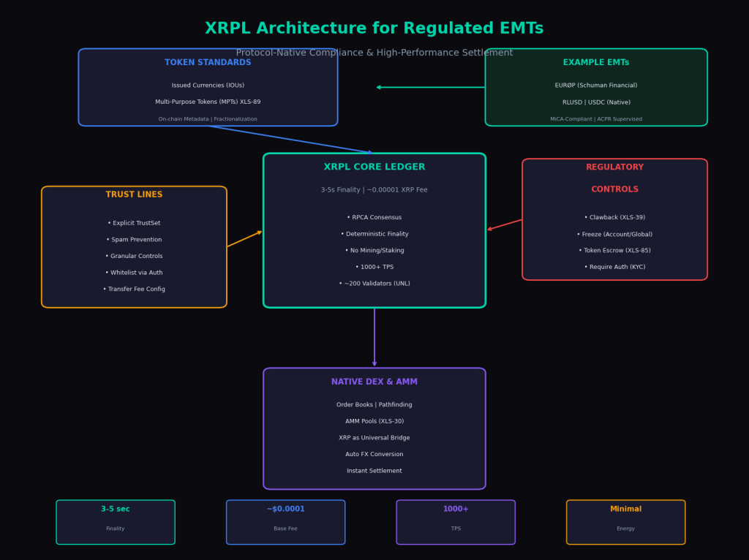Select the Minimal Energy stat card
The image size is (749, 560).
(x=625, y=522)
